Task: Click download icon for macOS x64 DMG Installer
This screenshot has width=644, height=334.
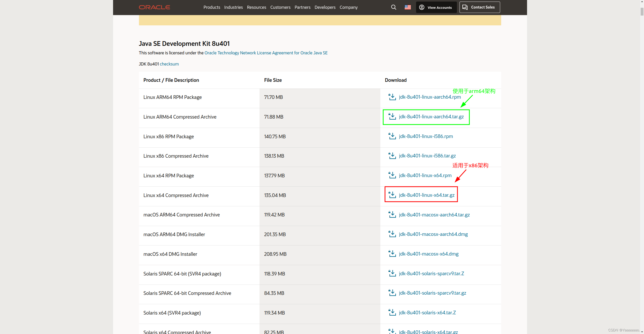Action: [x=392, y=254]
